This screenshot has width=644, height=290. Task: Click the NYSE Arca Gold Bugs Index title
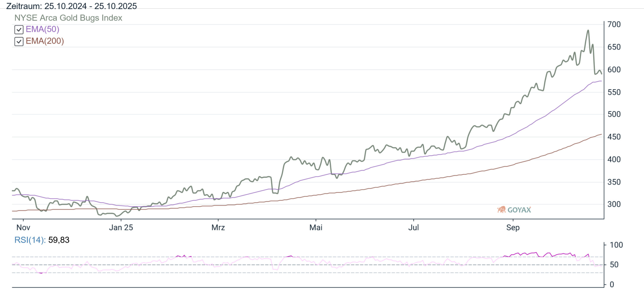click(68, 18)
